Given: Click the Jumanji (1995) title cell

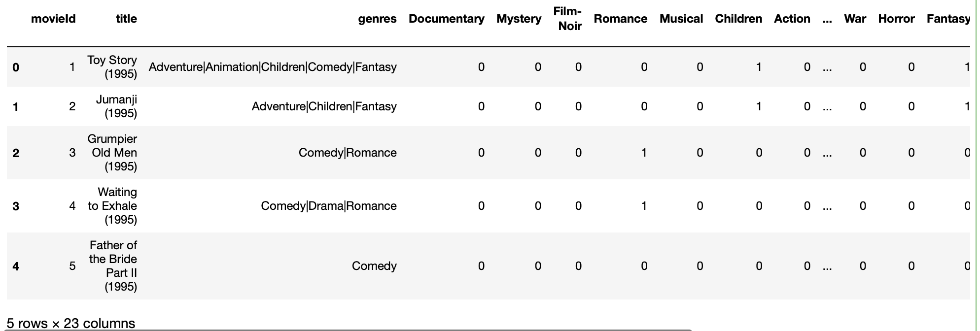Looking at the screenshot, I should (x=116, y=106).
